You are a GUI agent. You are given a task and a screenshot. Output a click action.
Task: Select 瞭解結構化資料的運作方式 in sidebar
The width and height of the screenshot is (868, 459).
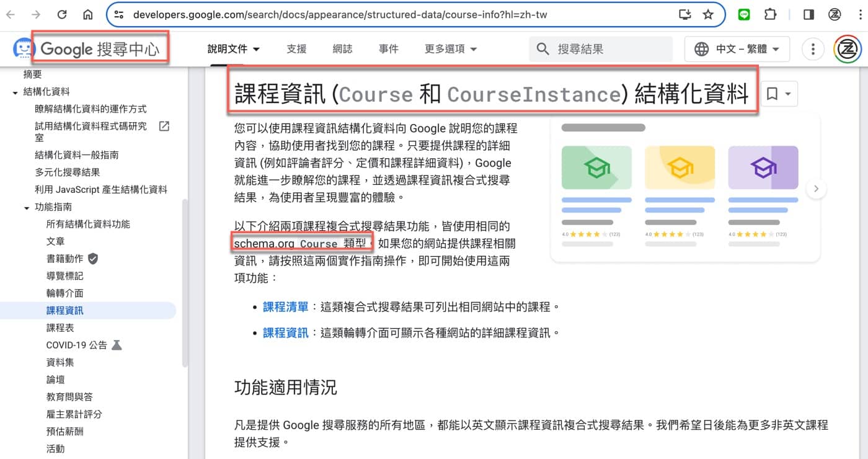pyautogui.click(x=91, y=109)
